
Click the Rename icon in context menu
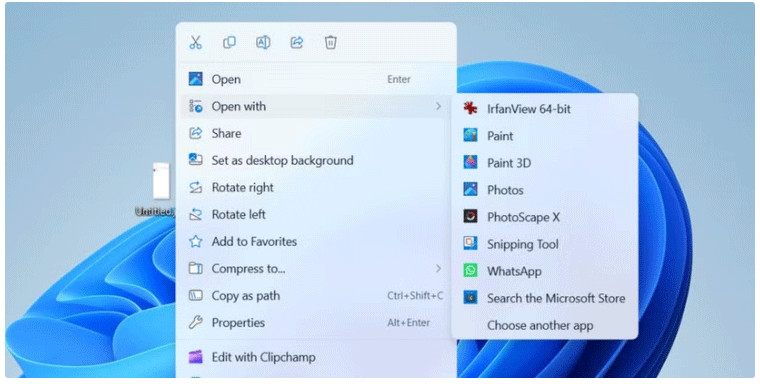263,42
